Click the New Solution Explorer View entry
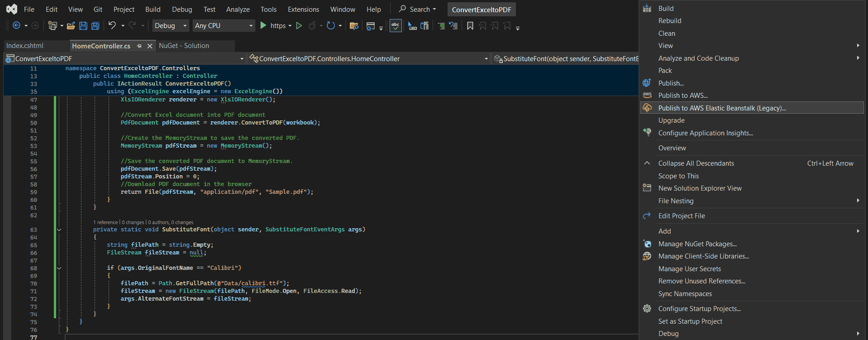868x340 pixels. point(752,188)
